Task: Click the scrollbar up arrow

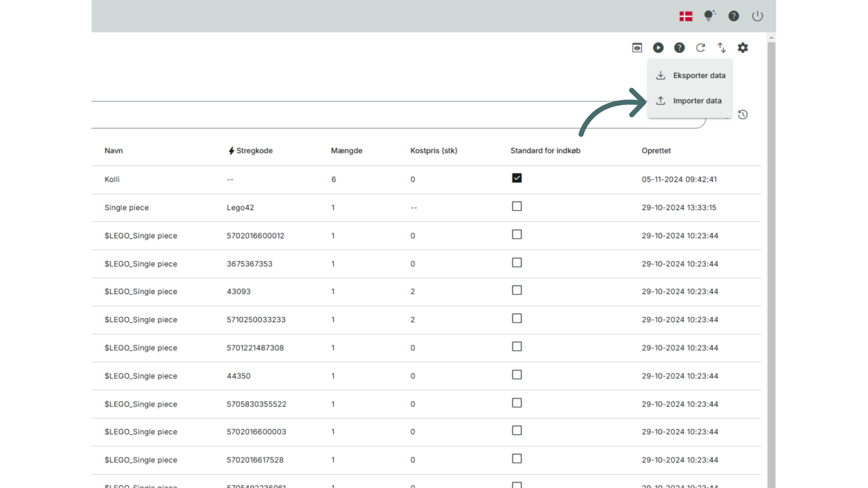Action: point(772,38)
